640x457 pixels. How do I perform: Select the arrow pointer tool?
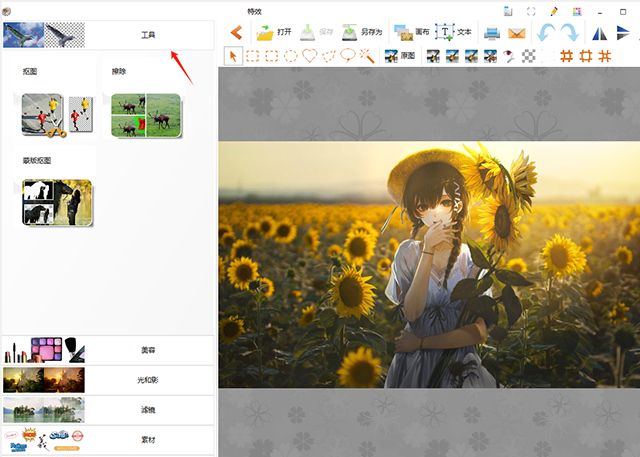[232, 56]
